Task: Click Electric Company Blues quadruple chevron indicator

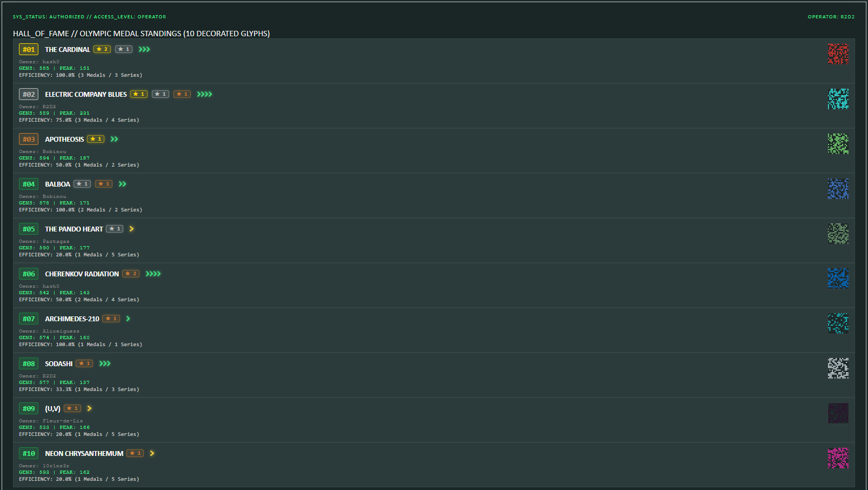Action: pos(204,94)
